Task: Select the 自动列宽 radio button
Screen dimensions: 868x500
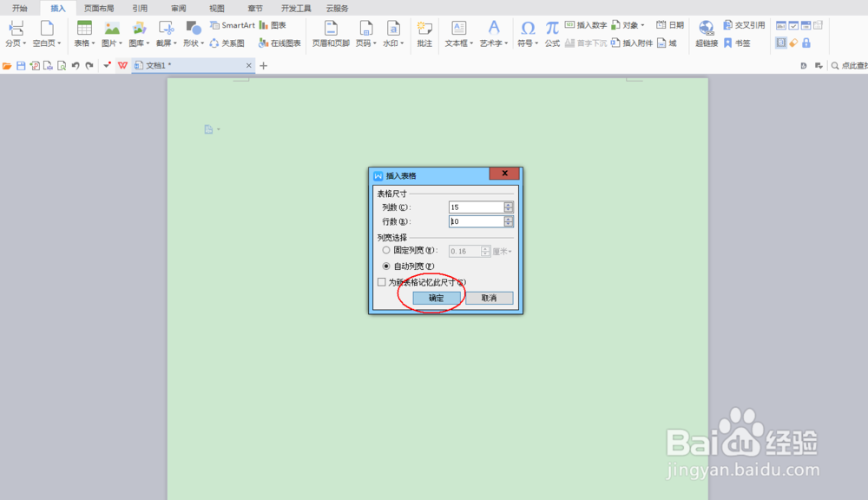Action: tap(386, 266)
